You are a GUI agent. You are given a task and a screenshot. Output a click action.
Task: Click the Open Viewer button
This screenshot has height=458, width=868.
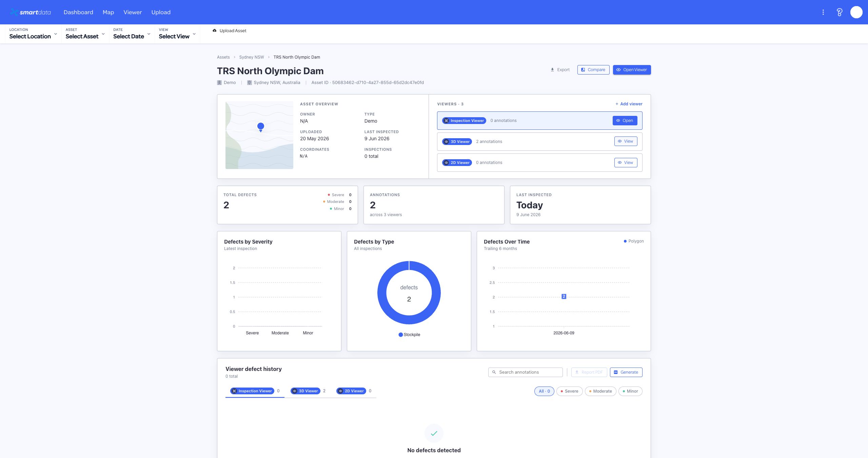[632, 70]
